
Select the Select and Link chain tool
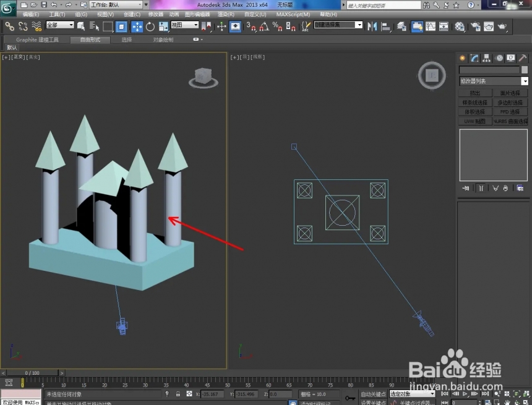[x=9, y=26]
